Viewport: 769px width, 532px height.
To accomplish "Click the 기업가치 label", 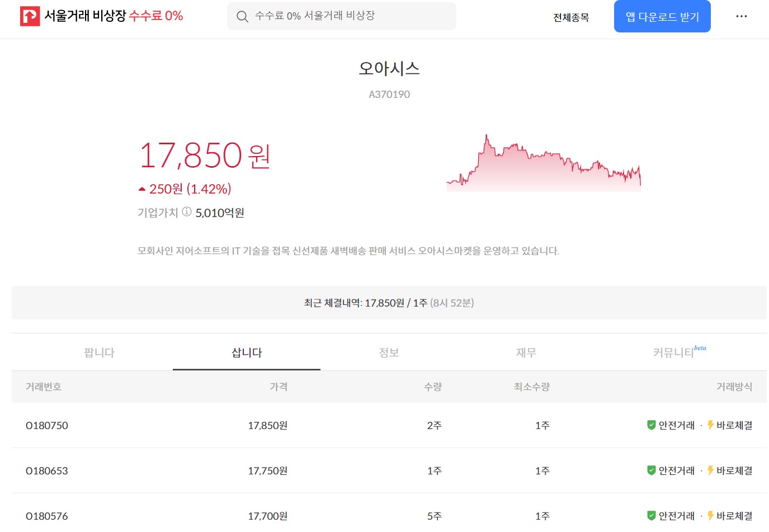I will pyautogui.click(x=158, y=212).
